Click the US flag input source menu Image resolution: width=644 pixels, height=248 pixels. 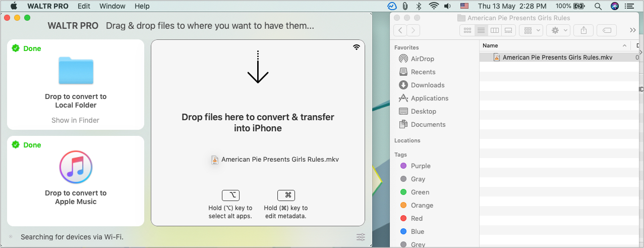pos(464,6)
